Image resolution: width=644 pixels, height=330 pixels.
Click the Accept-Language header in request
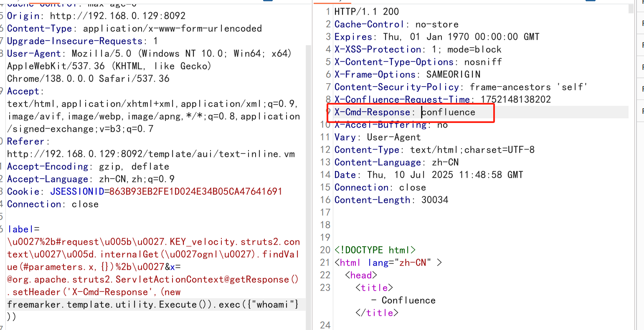91,179
